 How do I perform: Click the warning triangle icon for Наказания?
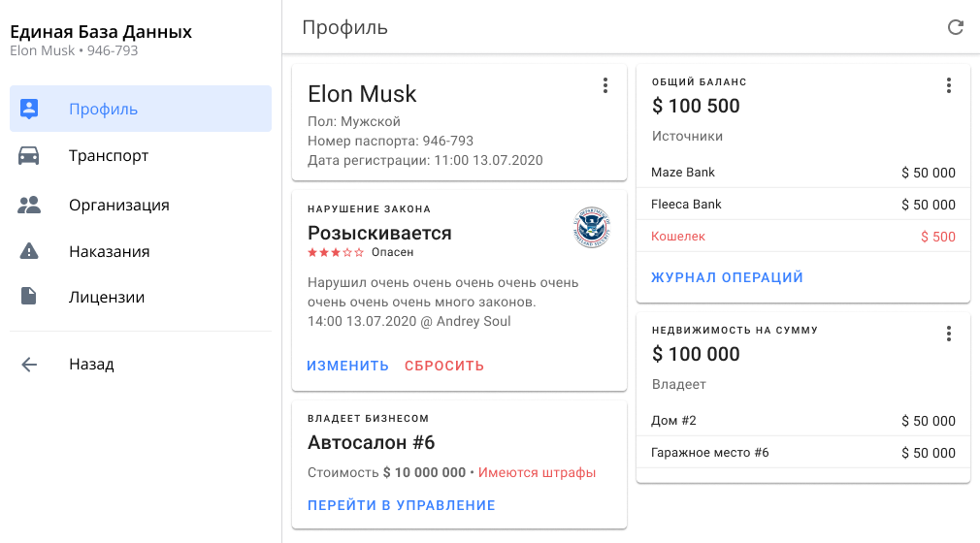pyautogui.click(x=29, y=251)
